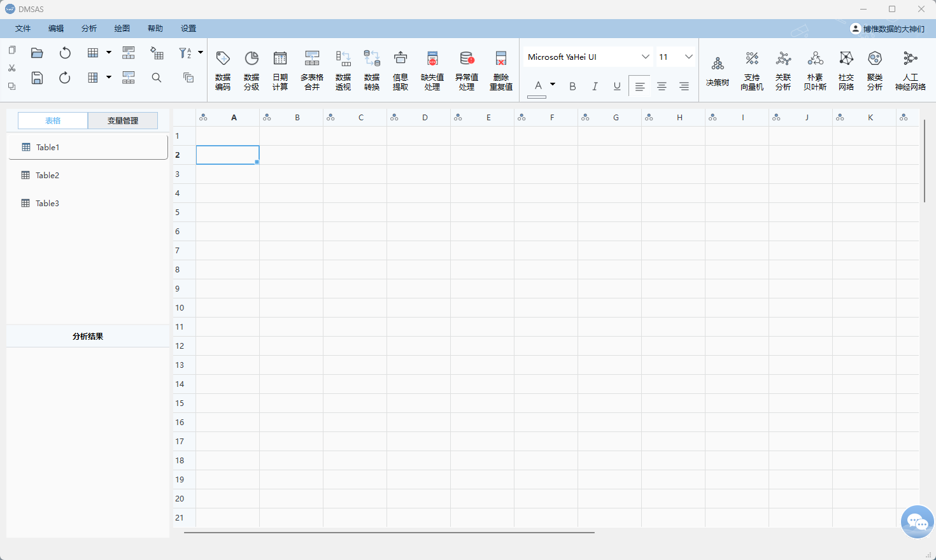This screenshot has height=560, width=936.
Task: Set text alignment to center
Action: point(662,86)
